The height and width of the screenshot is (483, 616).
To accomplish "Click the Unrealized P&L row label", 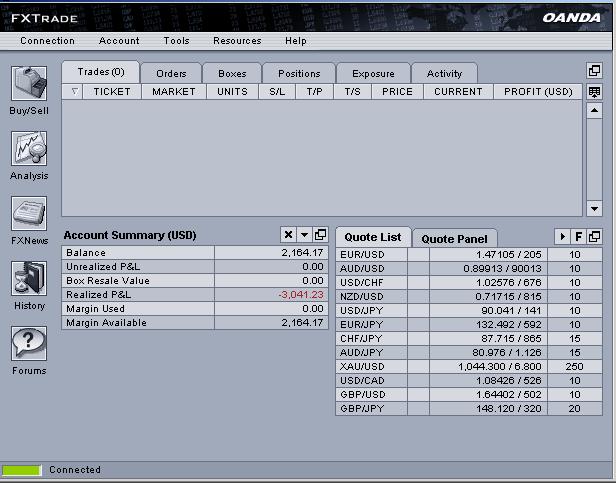I will pos(103,267).
